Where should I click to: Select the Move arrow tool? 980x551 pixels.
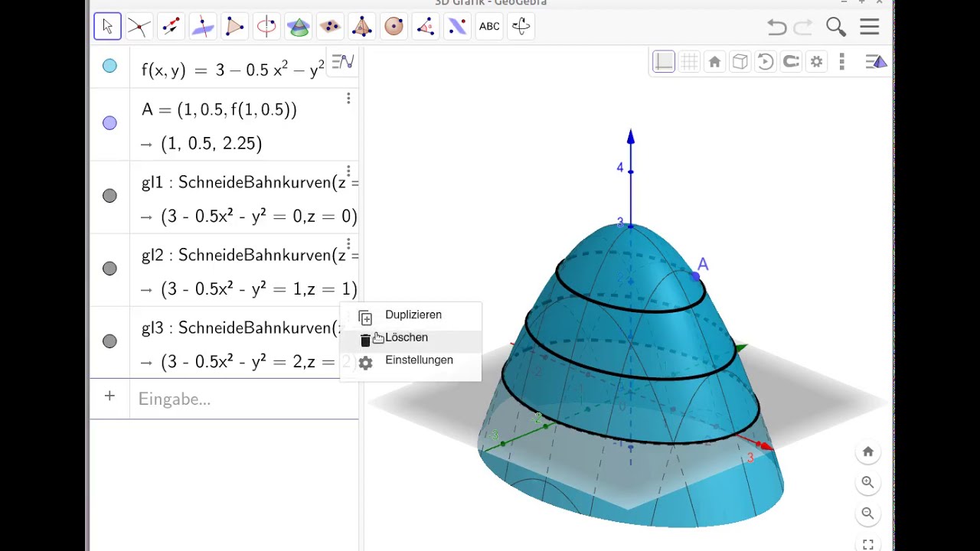point(107,27)
